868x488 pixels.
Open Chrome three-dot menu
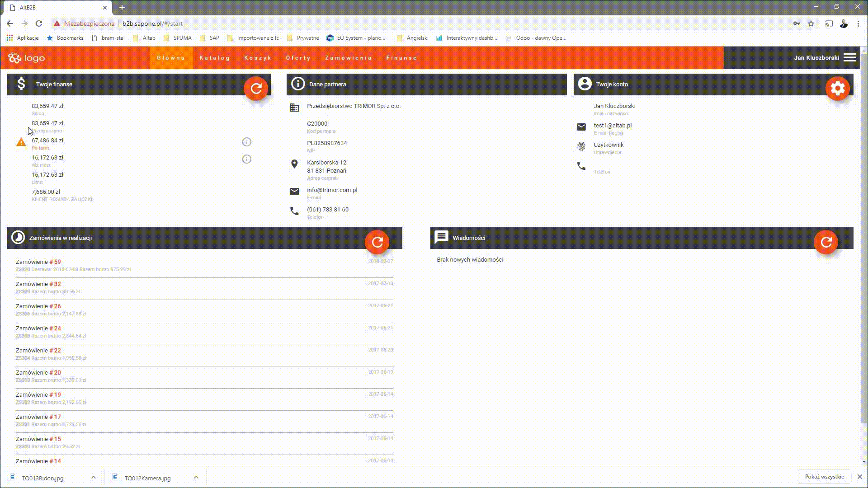[x=858, y=23]
